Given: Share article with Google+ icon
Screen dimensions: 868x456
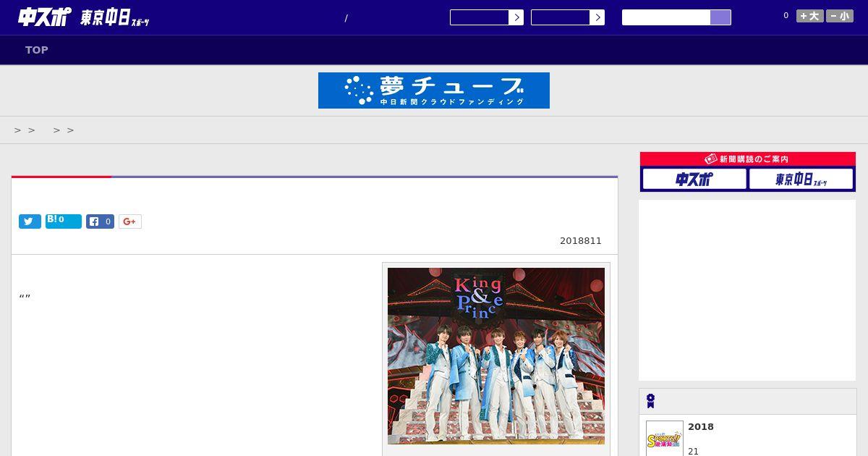Looking at the screenshot, I should [130, 221].
